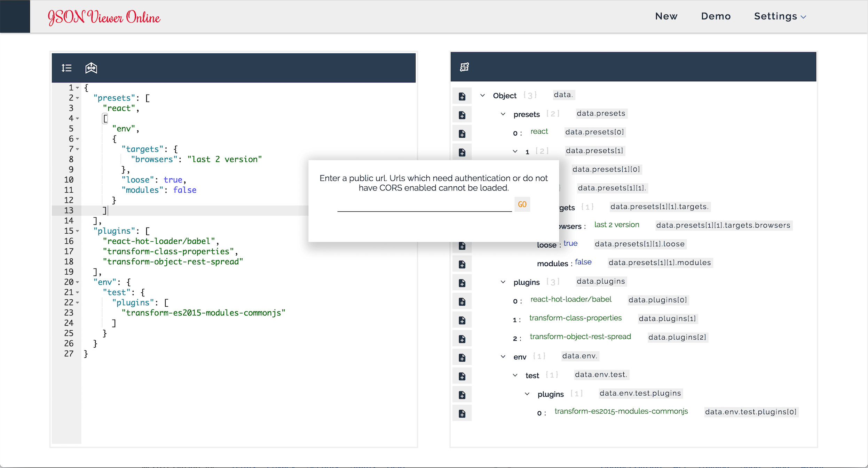
Task: Open the Demo page from the top bar
Action: point(716,16)
